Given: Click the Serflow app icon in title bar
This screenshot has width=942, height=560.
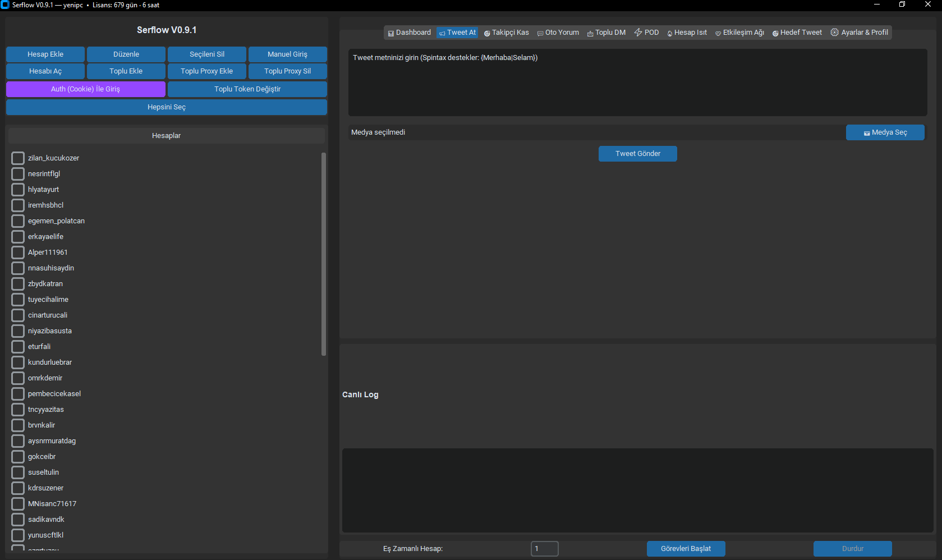Looking at the screenshot, I should tap(5, 5).
